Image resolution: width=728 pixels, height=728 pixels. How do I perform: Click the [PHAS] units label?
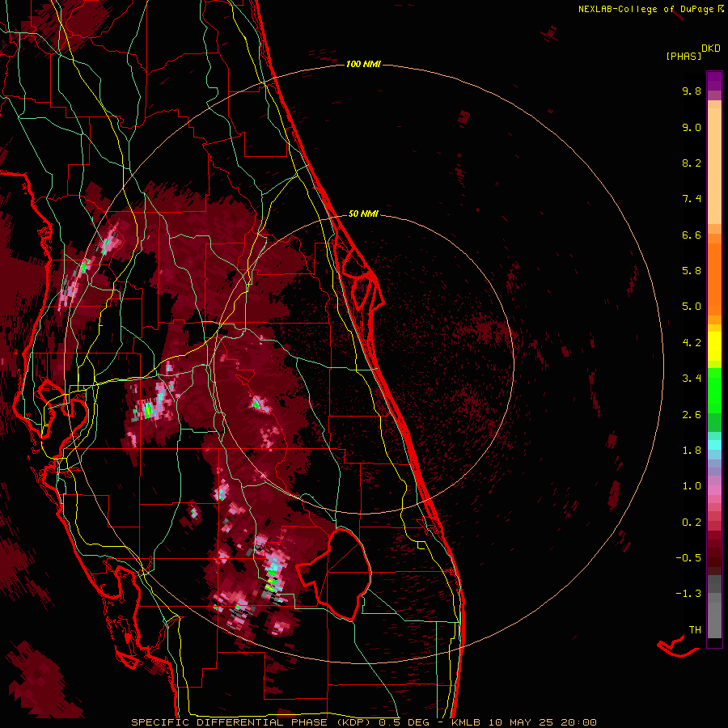(x=684, y=56)
